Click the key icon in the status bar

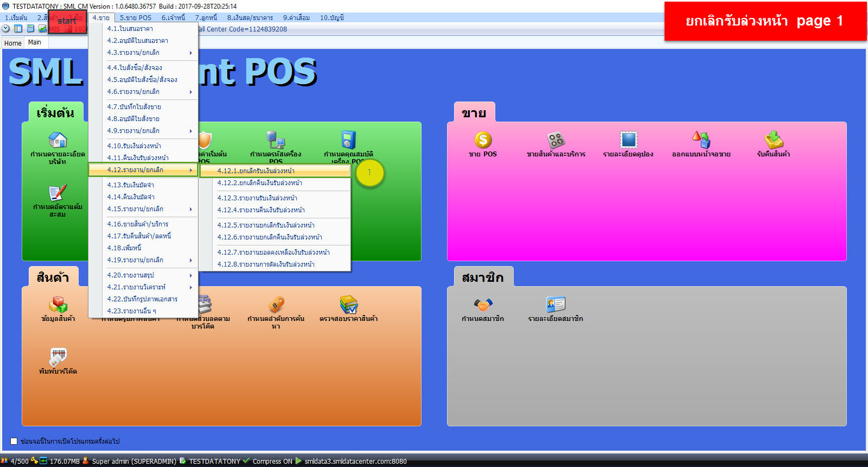34,461
